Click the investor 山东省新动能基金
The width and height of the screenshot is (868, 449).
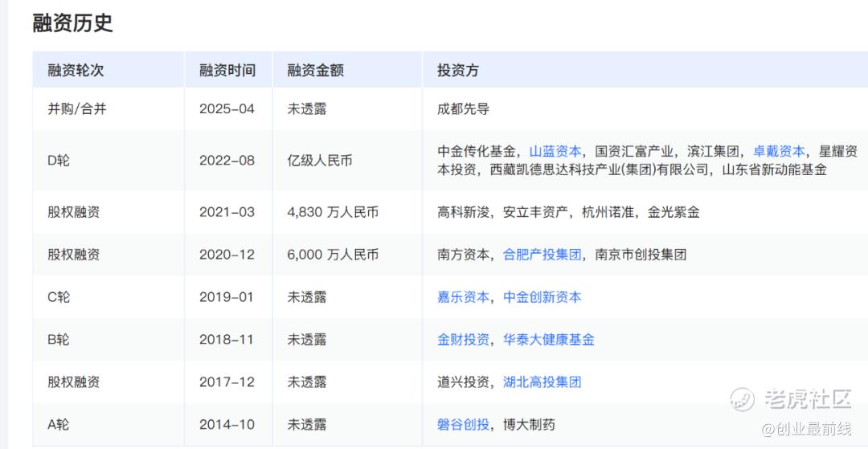coord(775,169)
